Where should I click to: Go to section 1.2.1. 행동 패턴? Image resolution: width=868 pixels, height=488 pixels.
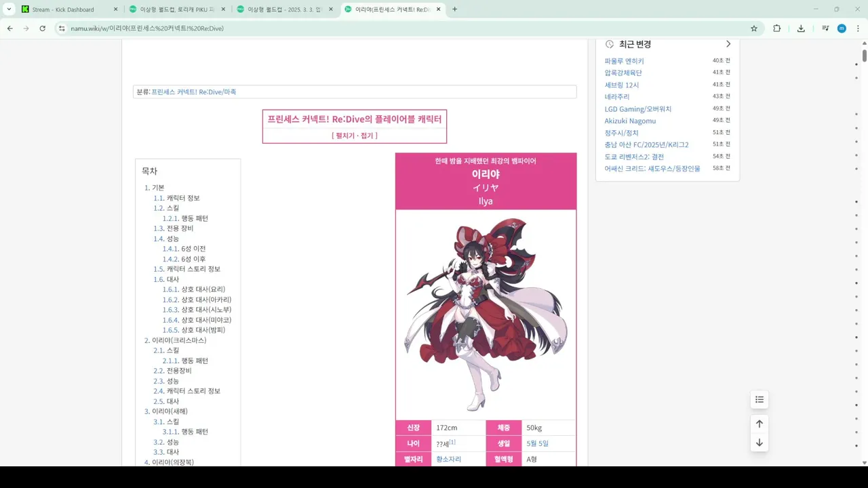point(185,218)
